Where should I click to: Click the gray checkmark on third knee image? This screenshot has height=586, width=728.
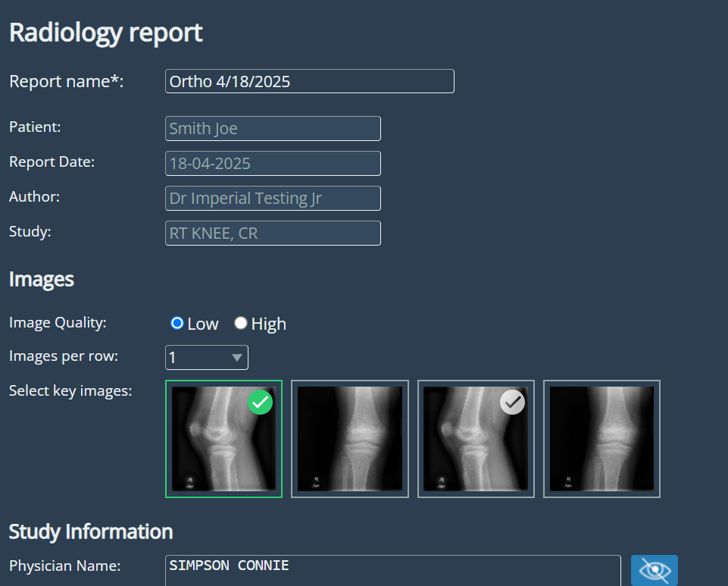pos(513,403)
